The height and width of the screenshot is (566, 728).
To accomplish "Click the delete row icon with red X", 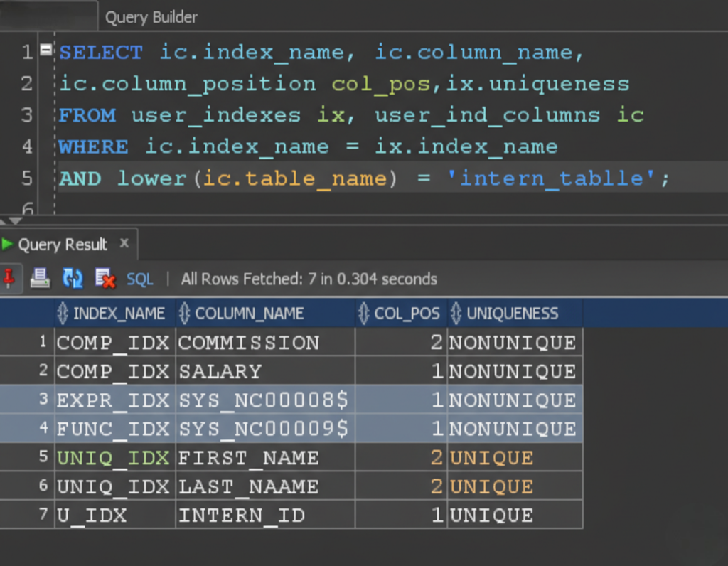I will pos(105,279).
